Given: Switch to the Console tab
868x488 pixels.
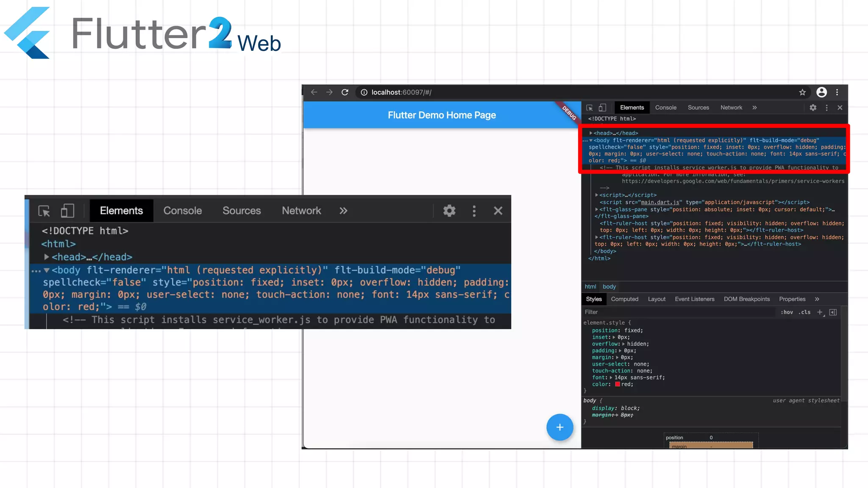Looking at the screenshot, I should pos(665,108).
